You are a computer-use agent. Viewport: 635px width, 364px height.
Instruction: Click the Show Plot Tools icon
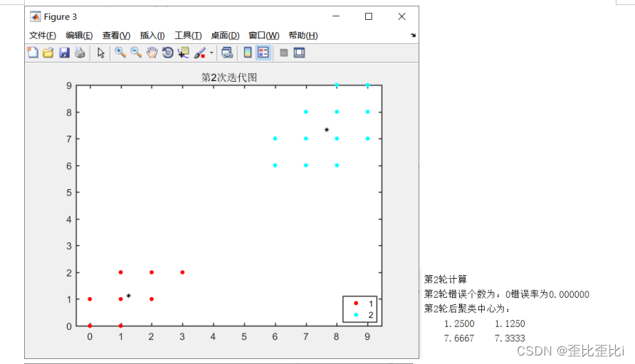pos(299,53)
